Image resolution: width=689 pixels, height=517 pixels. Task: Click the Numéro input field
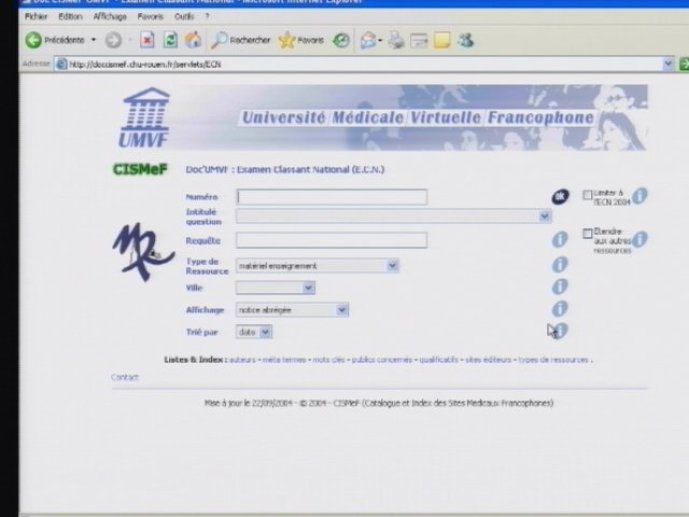[332, 197]
